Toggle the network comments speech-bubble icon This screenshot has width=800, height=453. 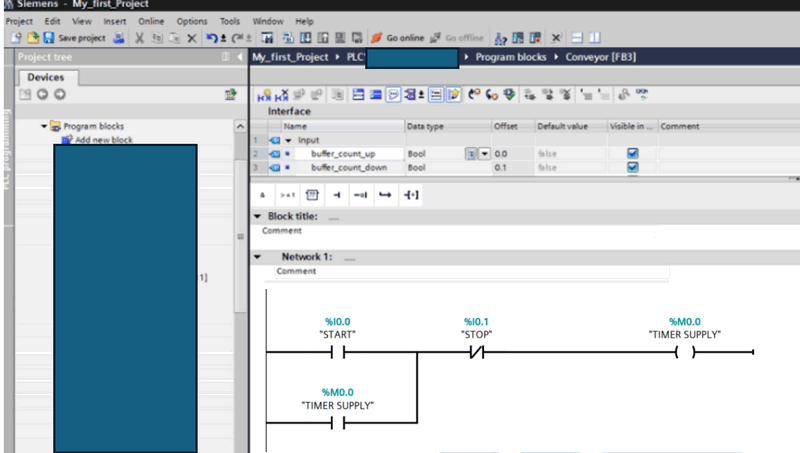393,94
